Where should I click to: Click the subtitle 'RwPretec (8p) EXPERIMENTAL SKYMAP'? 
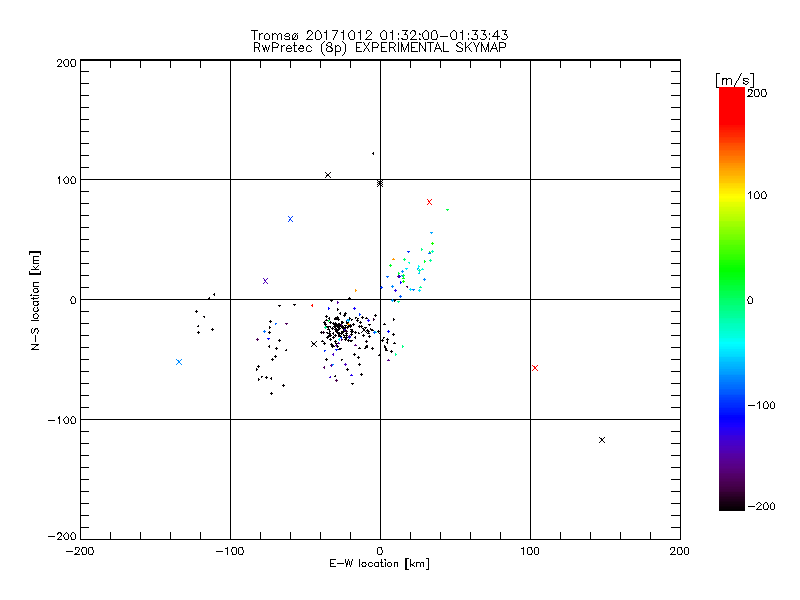click(380, 47)
